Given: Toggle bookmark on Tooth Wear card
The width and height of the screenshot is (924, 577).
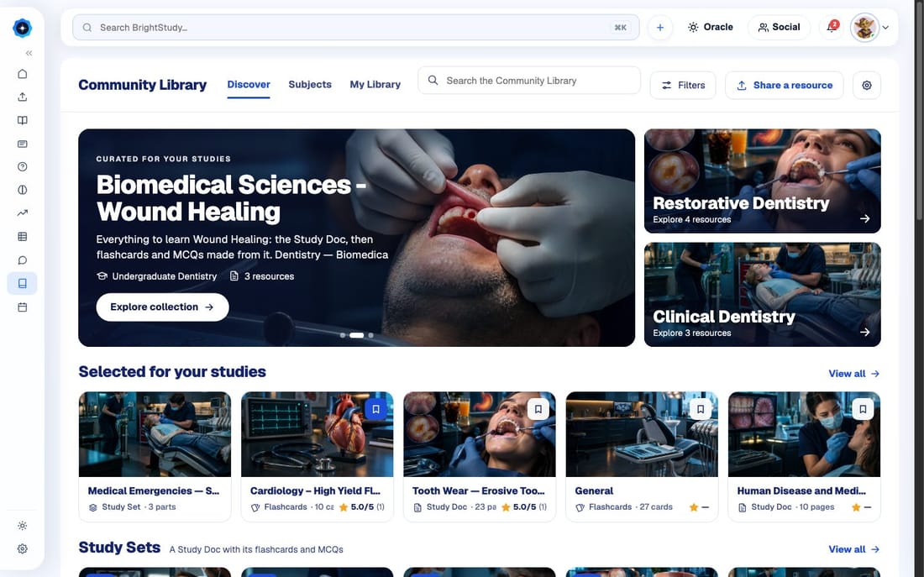Looking at the screenshot, I should point(538,409).
